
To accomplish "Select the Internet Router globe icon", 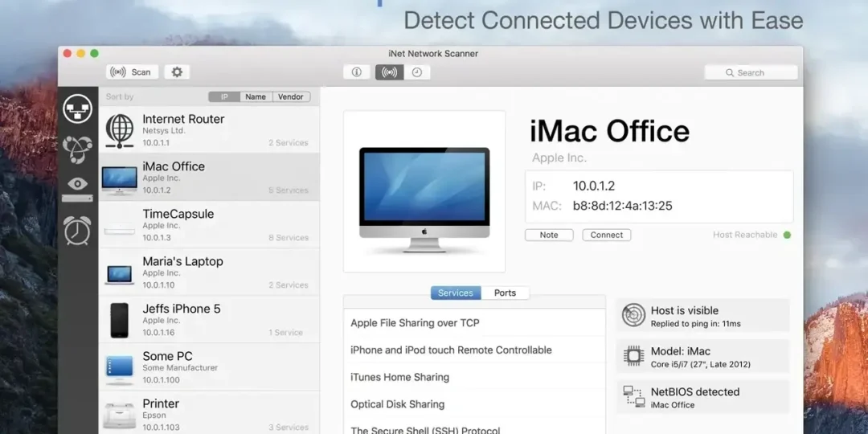I will click(x=120, y=131).
